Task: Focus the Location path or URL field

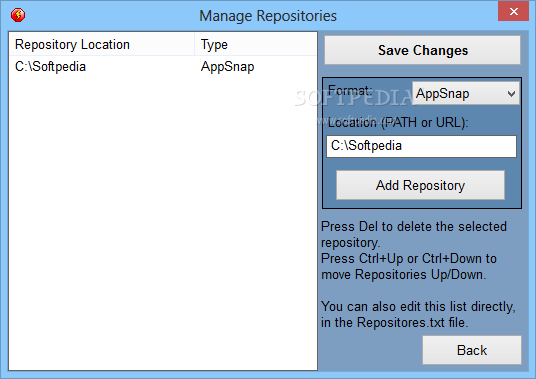Action: pyautogui.click(x=421, y=146)
